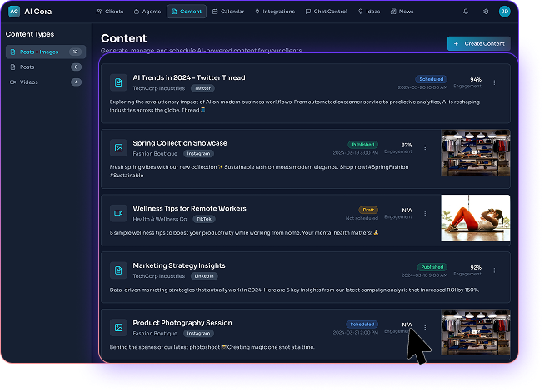Select Videos in the Content Types sidebar
Screen dimensions: 544x392
point(28,82)
